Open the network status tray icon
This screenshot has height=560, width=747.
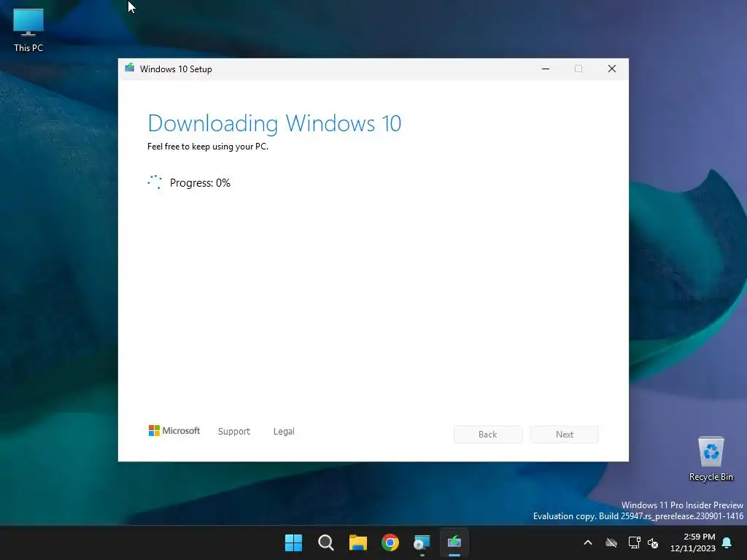[x=634, y=542]
